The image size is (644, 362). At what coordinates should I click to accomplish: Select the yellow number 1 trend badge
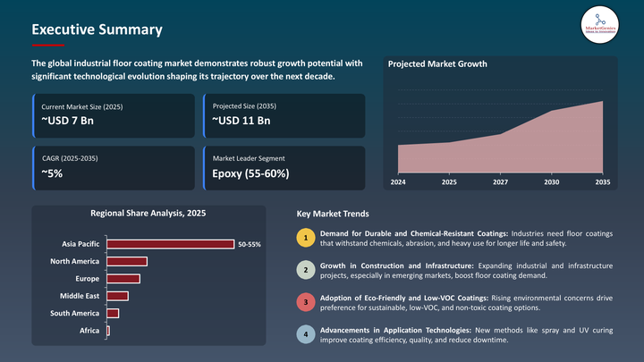coord(305,238)
